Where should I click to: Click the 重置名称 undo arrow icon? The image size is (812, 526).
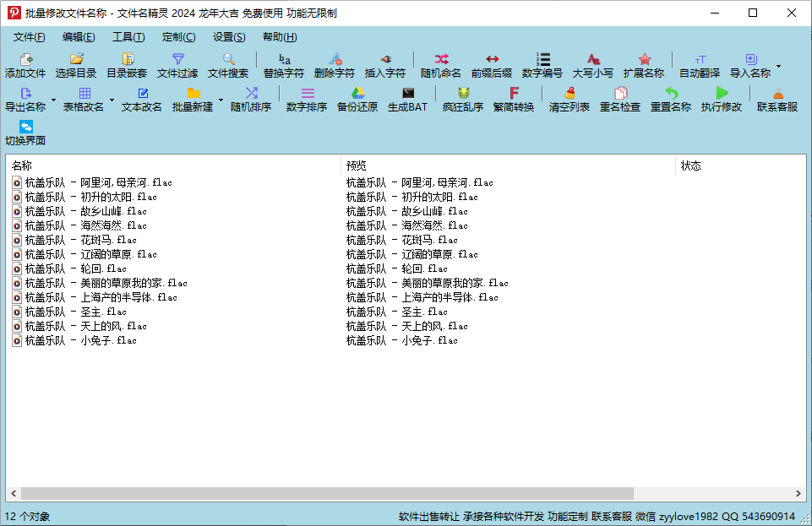click(671, 94)
